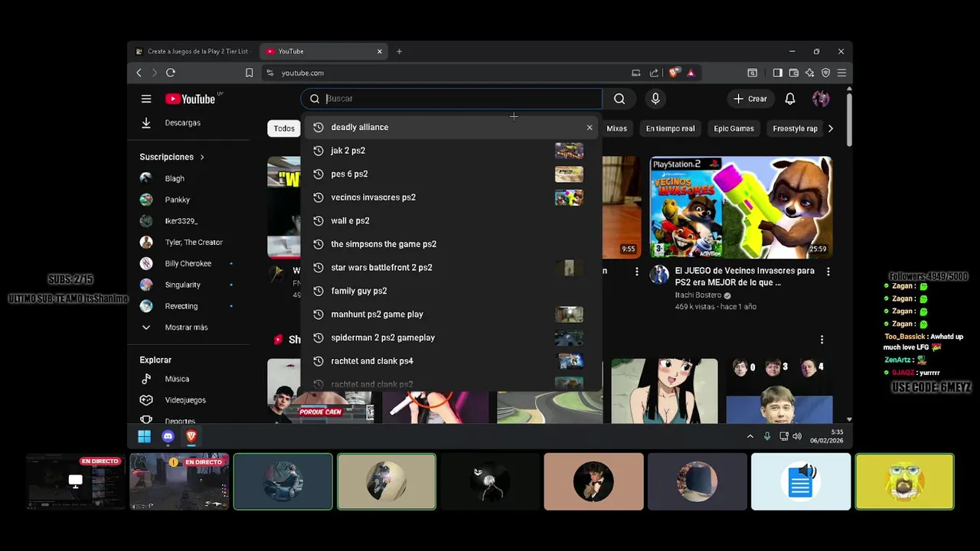Image resolution: width=980 pixels, height=551 pixels.
Task: Bookmark this page icon
Action: (x=249, y=73)
